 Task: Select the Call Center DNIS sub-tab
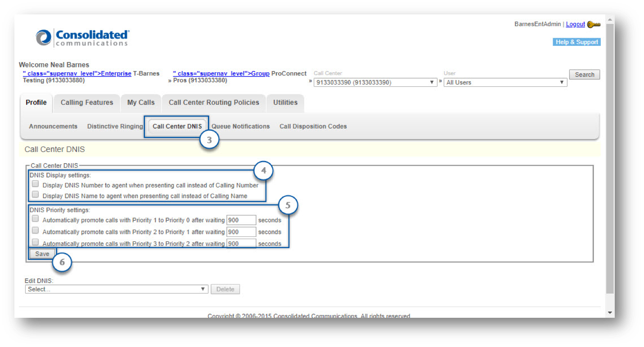(177, 126)
